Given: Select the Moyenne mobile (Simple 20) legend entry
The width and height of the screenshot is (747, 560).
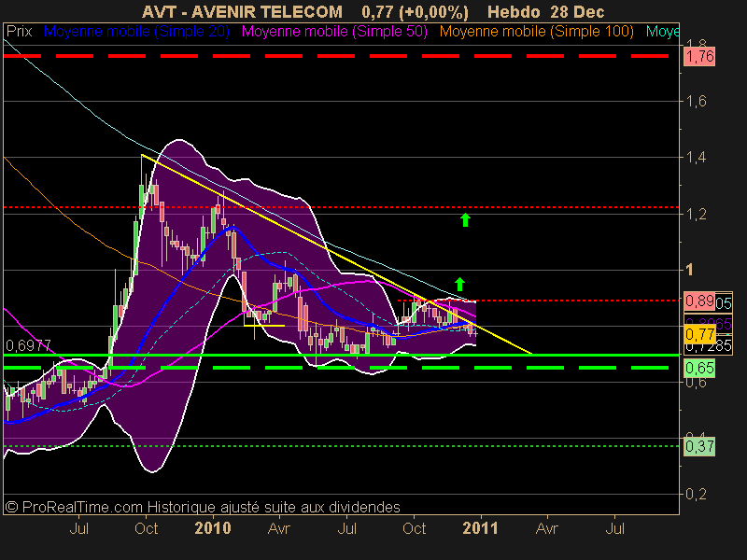Looking at the screenshot, I should pyautogui.click(x=136, y=32).
